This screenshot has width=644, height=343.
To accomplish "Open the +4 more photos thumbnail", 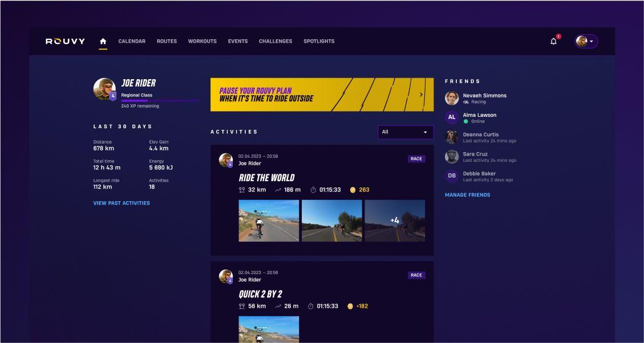I will tap(395, 220).
